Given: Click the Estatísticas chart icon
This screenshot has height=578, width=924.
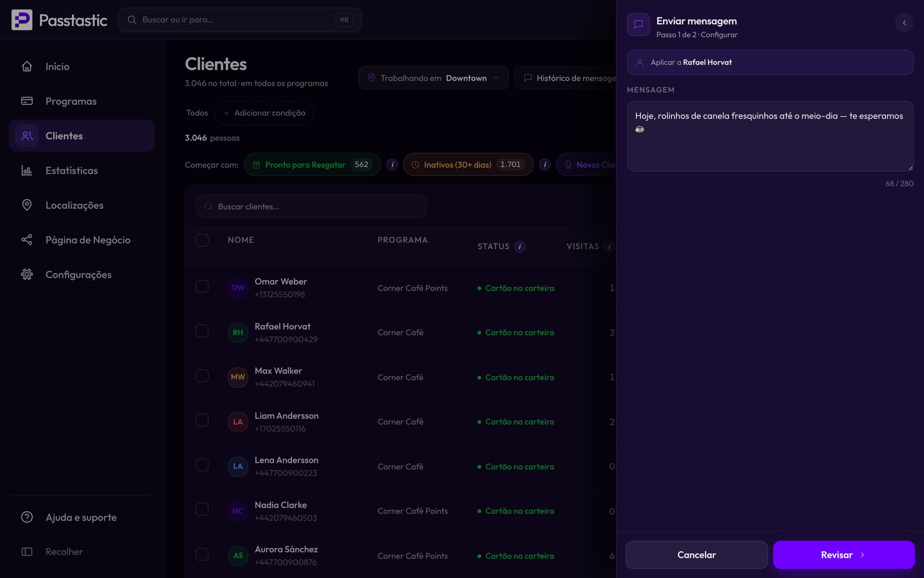Looking at the screenshot, I should pyautogui.click(x=27, y=170).
